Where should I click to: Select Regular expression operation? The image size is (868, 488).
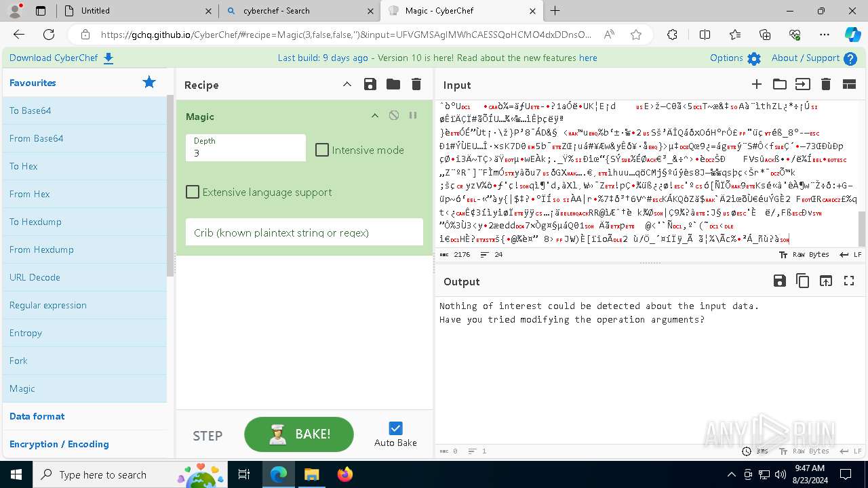click(x=85, y=305)
